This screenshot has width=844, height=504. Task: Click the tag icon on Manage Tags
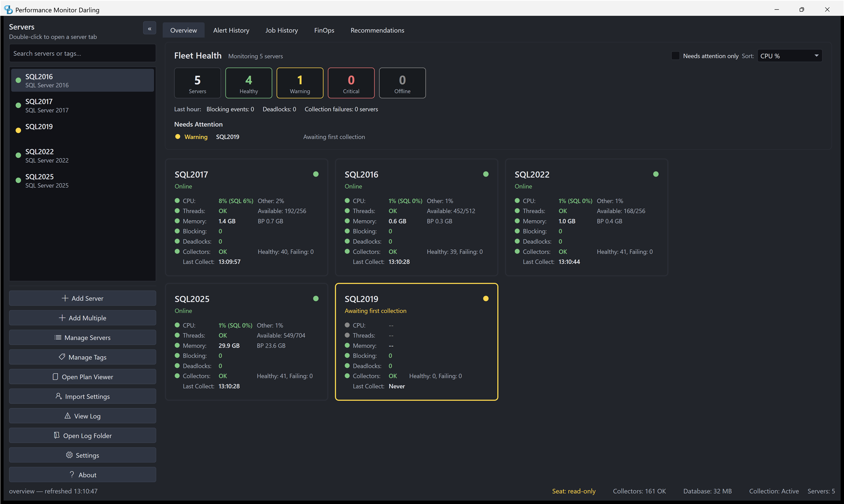click(62, 357)
